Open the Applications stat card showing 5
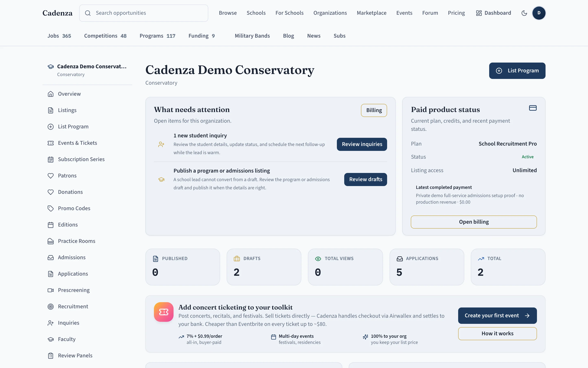588x368 pixels. (427, 267)
